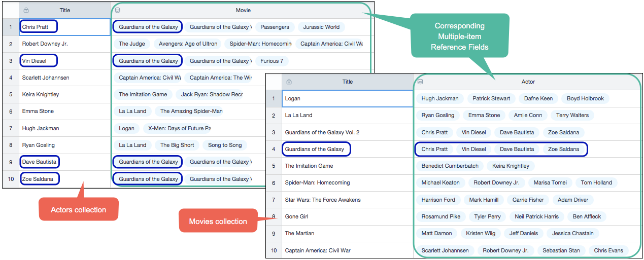Select the Keira Knightley title cell
Viewport: 644px width, 260px height.
[65, 94]
